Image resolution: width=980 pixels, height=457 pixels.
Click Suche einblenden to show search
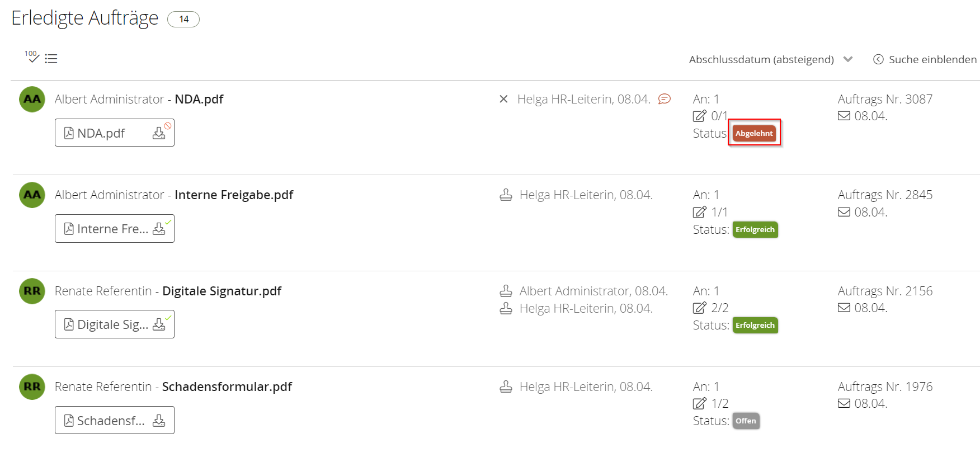tap(925, 59)
